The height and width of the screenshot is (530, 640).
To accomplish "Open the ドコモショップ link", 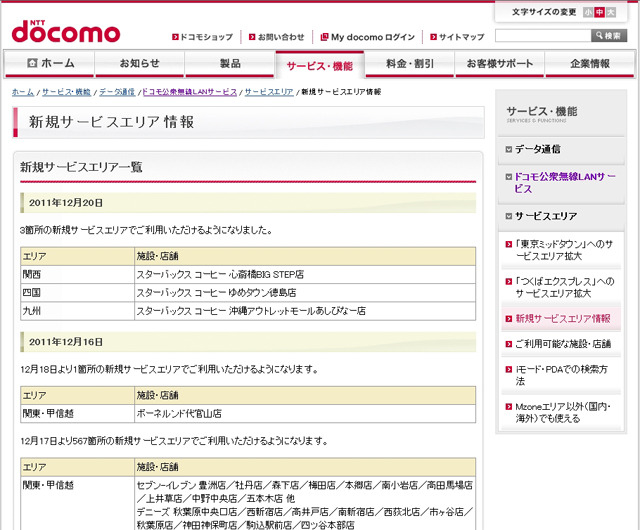I will pos(206,37).
